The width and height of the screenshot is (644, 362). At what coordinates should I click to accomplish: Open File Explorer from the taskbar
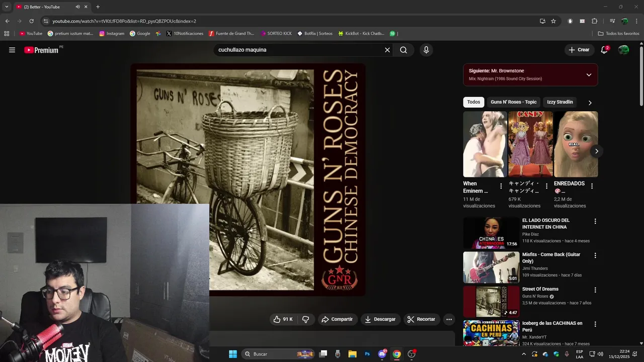click(x=352, y=354)
